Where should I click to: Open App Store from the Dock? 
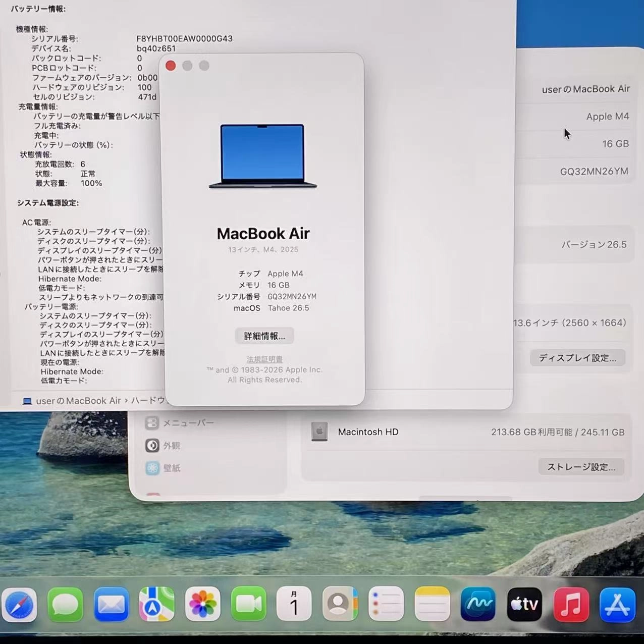pos(617,604)
